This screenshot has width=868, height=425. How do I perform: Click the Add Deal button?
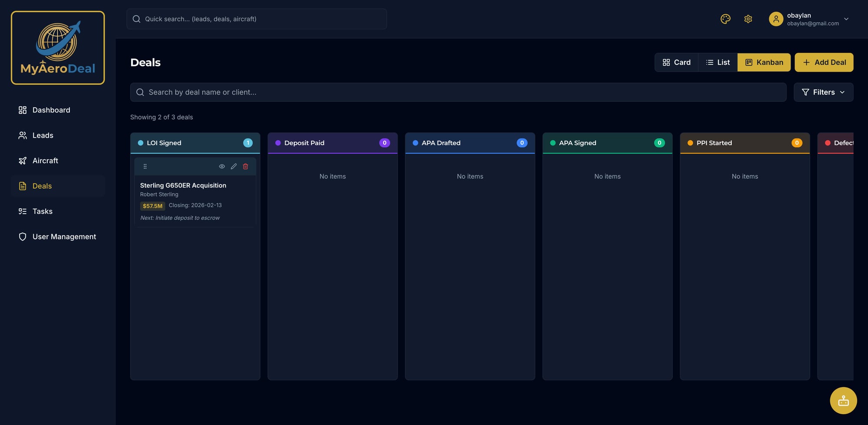824,62
